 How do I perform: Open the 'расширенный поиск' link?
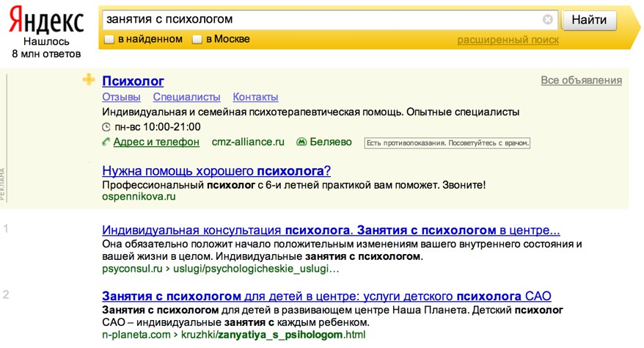pos(508,40)
